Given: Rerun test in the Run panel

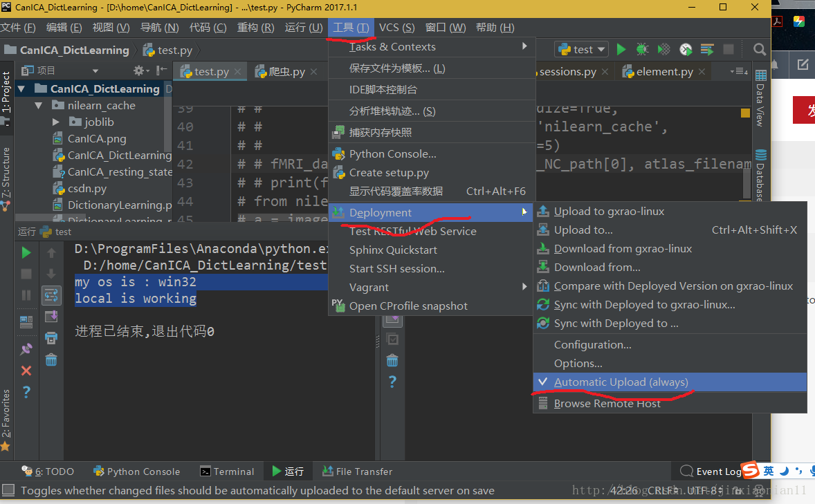Looking at the screenshot, I should (x=26, y=253).
